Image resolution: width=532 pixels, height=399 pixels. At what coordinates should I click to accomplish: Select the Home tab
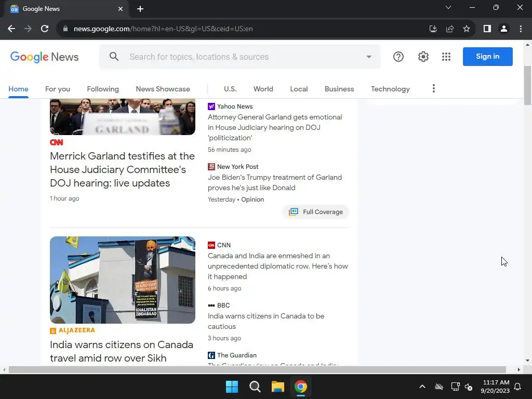click(x=18, y=89)
